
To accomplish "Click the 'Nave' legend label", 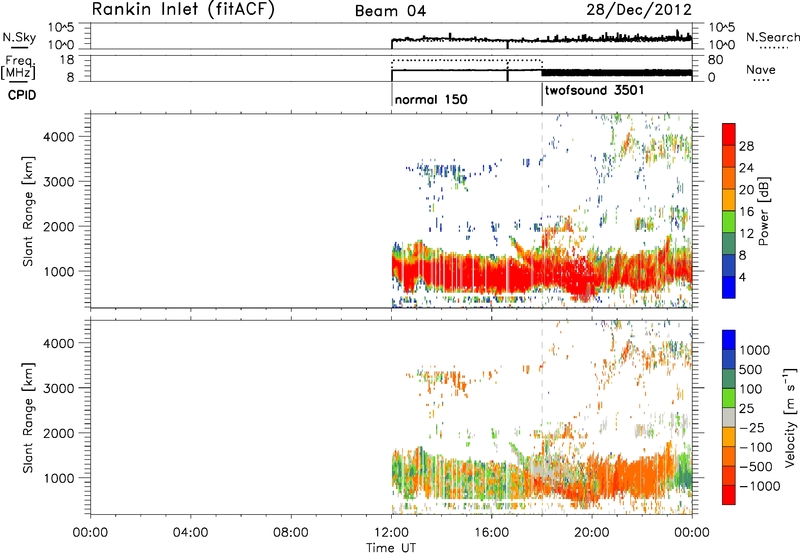I will [761, 69].
